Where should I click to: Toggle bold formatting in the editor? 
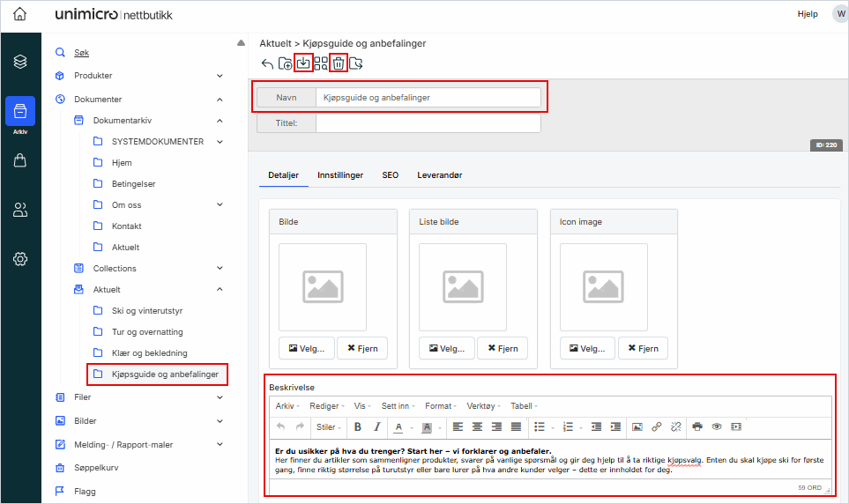[x=357, y=426]
